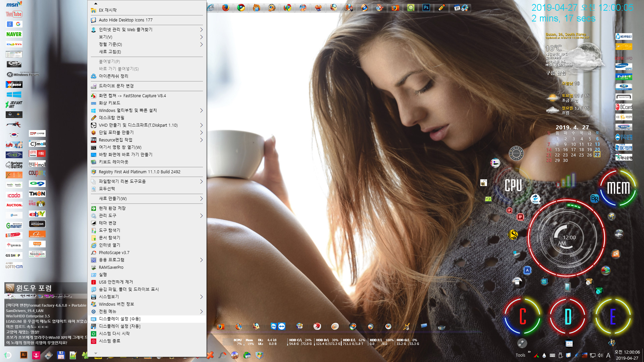Click the up arrow at context menu top

[x=96, y=3]
